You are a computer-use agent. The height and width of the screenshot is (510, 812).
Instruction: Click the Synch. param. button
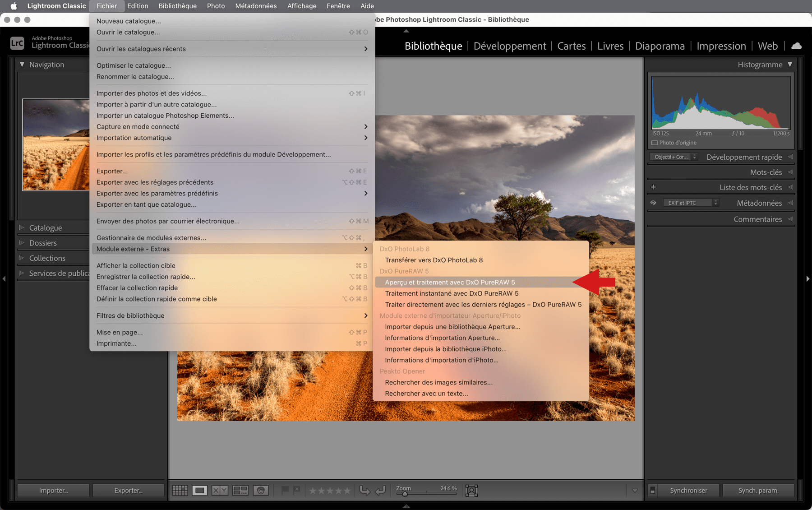[x=758, y=490]
